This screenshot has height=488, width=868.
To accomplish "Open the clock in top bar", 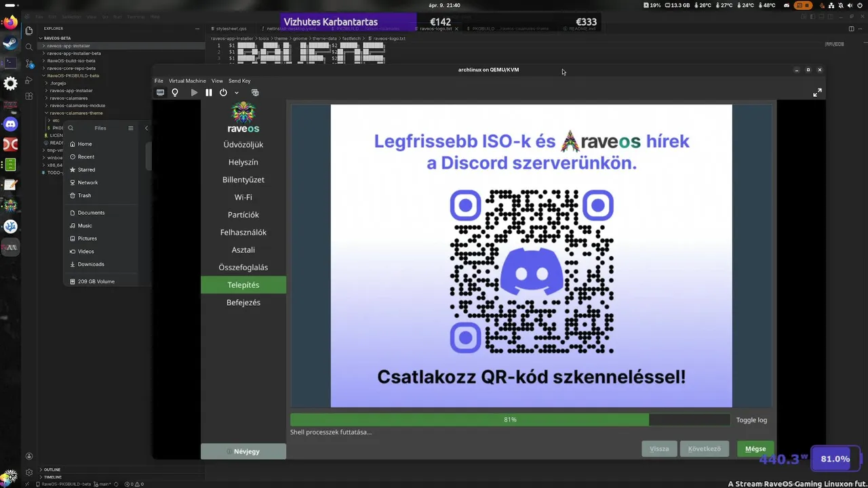I will point(445,5).
